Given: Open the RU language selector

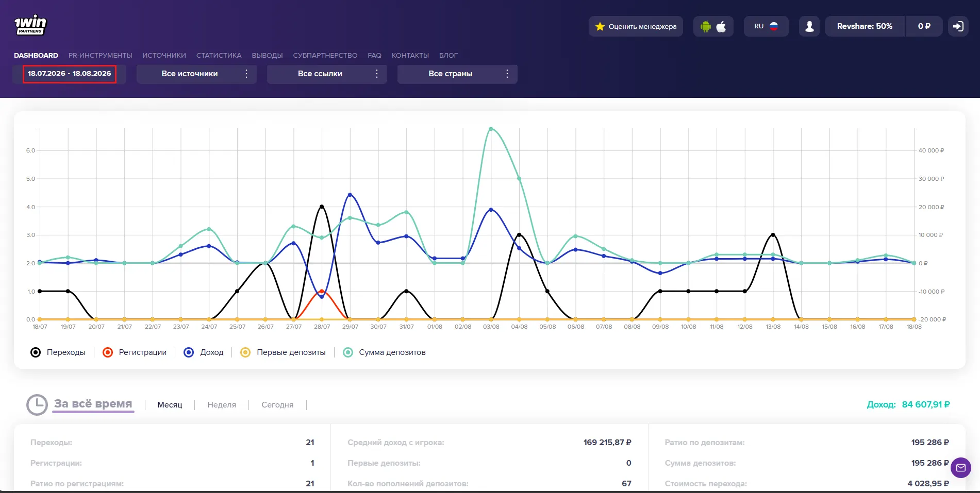Looking at the screenshot, I should (766, 26).
